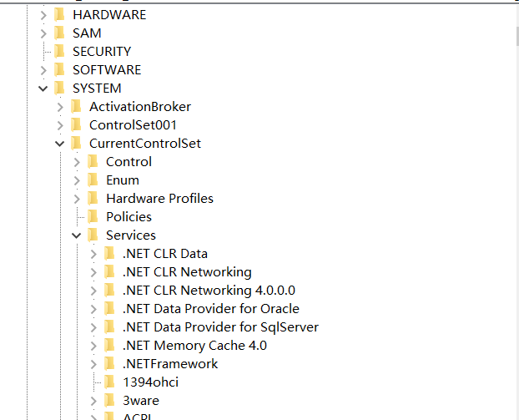Collapse the SYSTEM registry key
The width and height of the screenshot is (519, 420).
[43, 89]
